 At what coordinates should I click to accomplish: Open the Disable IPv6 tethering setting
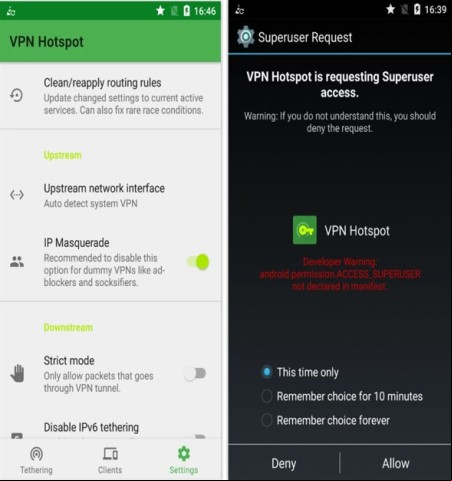pyautogui.click(x=110, y=427)
